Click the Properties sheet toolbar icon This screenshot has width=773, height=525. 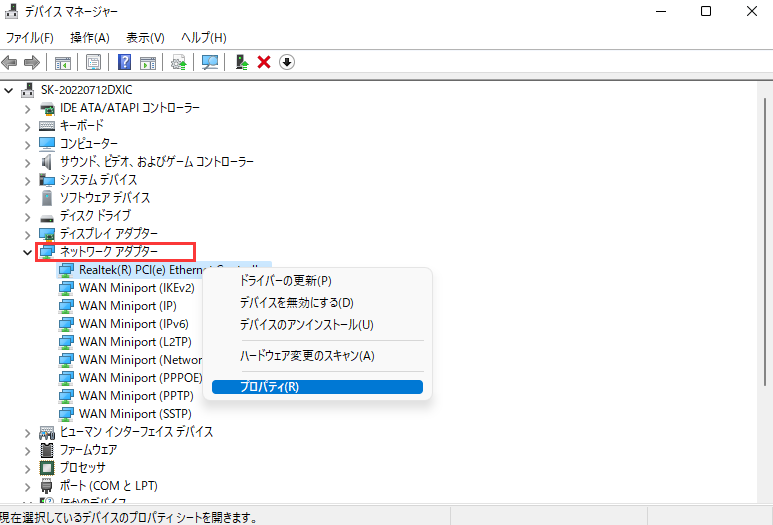pos(93,63)
